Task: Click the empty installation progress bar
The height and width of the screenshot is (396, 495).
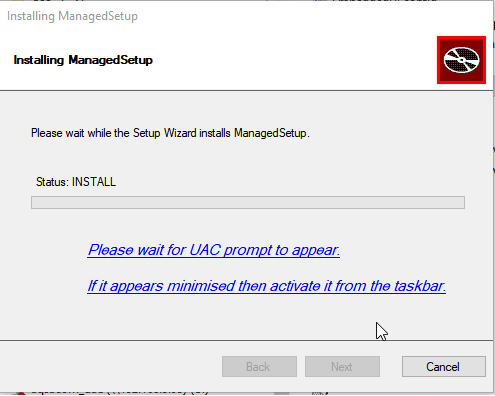Action: (248, 203)
